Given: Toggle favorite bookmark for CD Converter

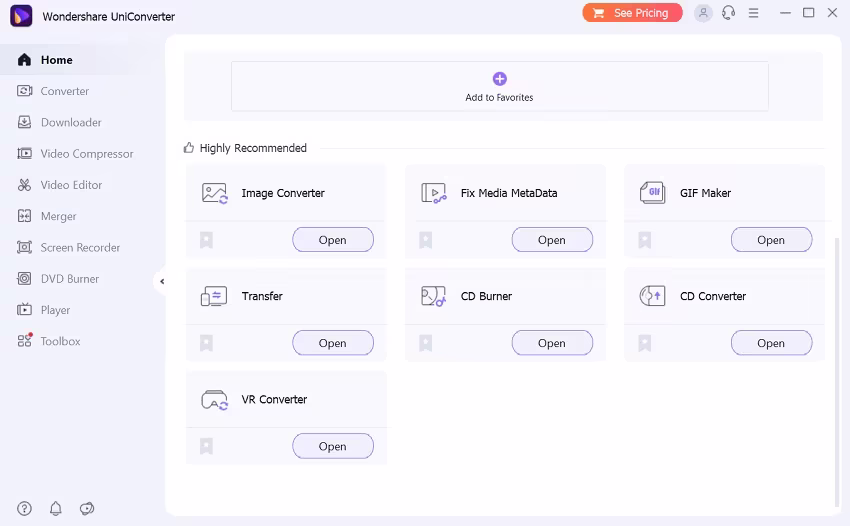Looking at the screenshot, I should (645, 343).
